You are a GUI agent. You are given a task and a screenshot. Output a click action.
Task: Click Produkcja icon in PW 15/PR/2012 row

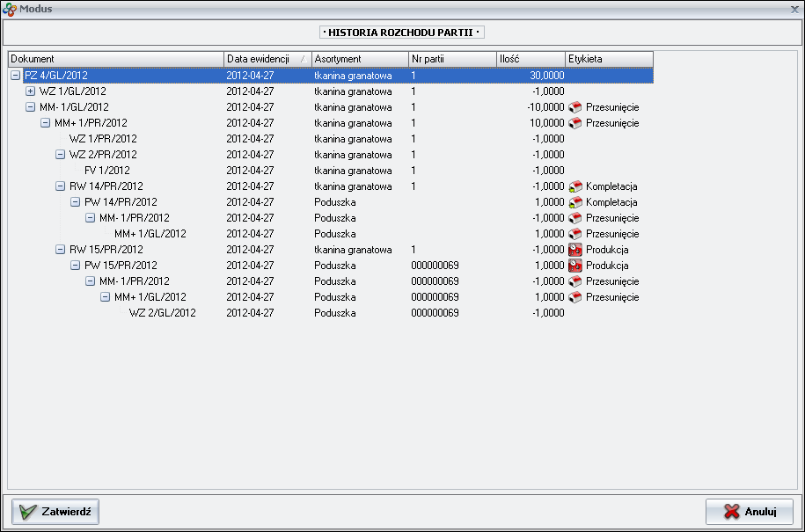click(x=575, y=266)
